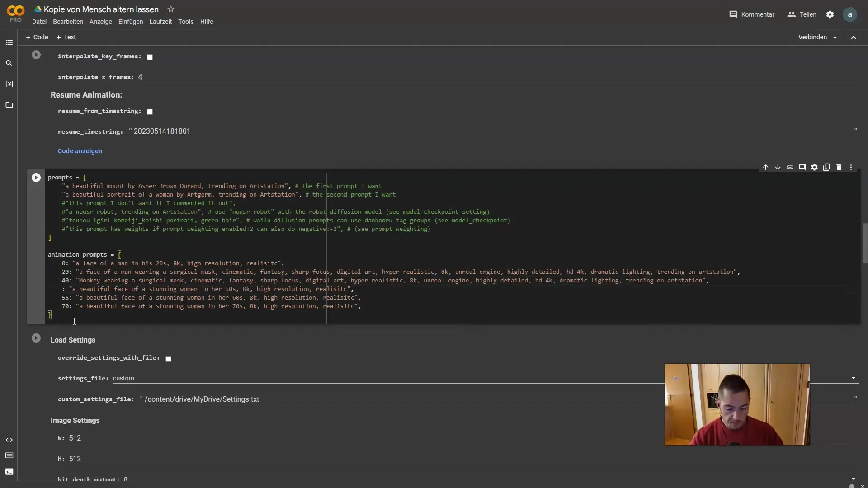The image size is (868, 488).
Task: Add a new Text cell
Action: pyautogui.click(x=66, y=37)
